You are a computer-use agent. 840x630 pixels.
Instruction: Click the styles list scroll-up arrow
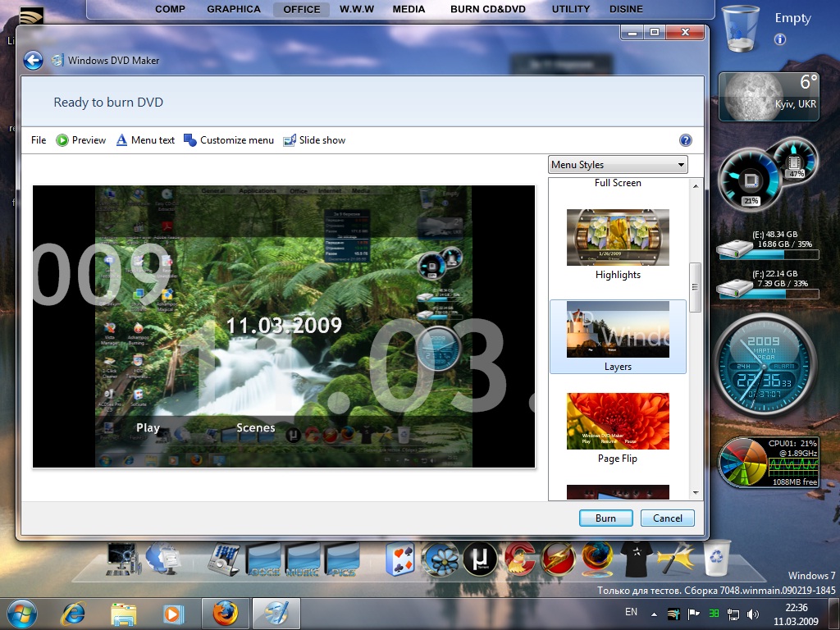click(x=696, y=186)
